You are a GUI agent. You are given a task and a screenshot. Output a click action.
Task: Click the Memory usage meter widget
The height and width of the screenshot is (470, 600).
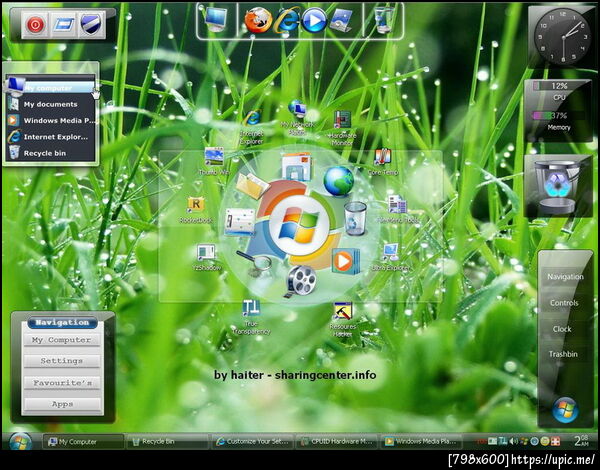pyautogui.click(x=559, y=121)
